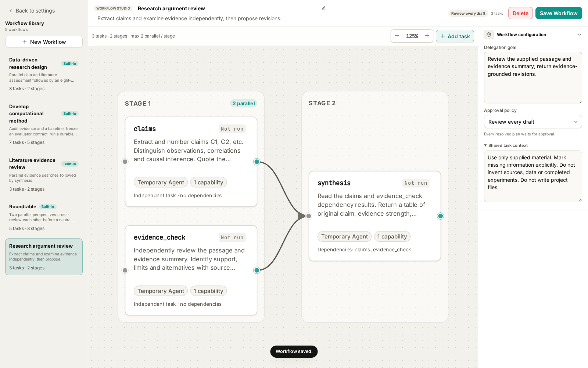Click the evidence_check output connector port
The height and width of the screenshot is (368, 588).
click(257, 270)
